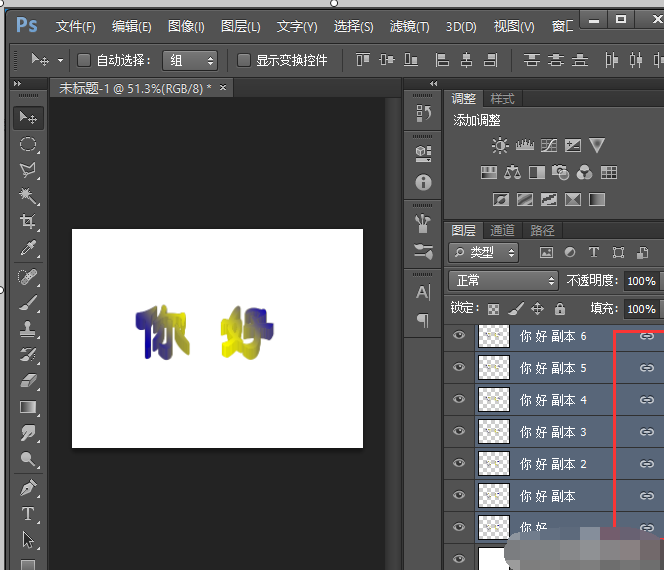Add a Color Balance adjustment
The image size is (664, 570).
[x=513, y=173]
